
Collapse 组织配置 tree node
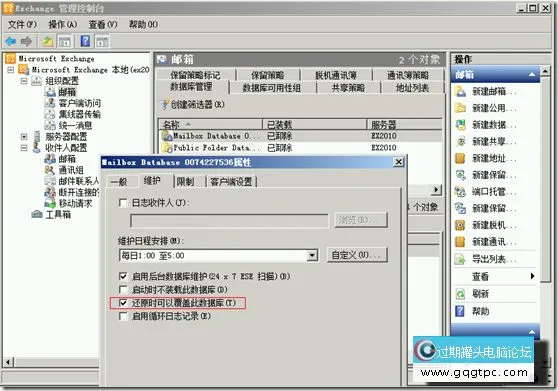point(24,81)
